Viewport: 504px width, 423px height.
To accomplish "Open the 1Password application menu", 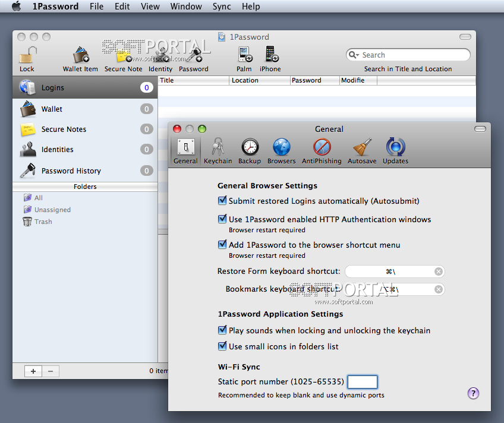I will click(x=55, y=7).
